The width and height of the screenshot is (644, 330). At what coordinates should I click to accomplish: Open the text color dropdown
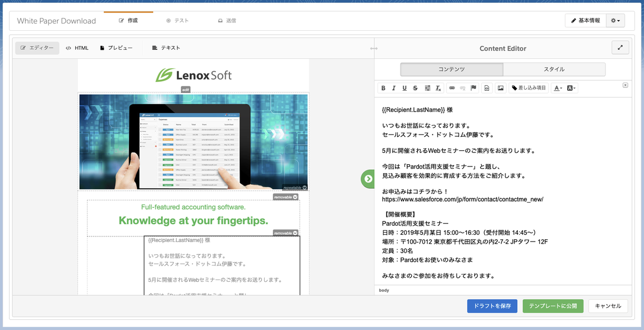click(x=558, y=88)
